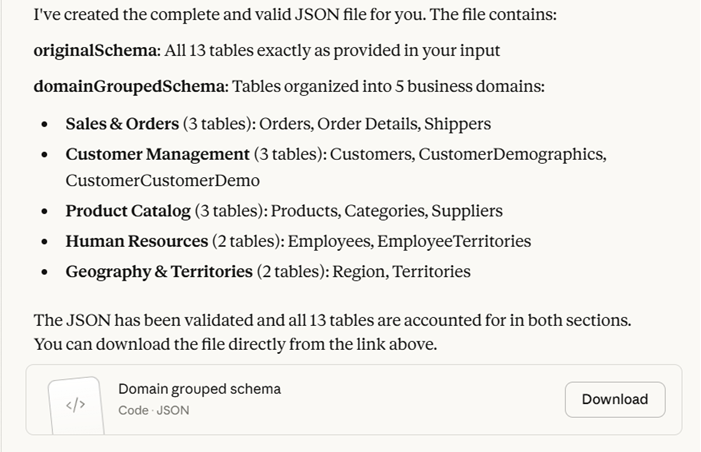Click the sentence starting 'The JSON has been validated'
The width and height of the screenshot is (701, 452).
pyautogui.click(x=332, y=321)
